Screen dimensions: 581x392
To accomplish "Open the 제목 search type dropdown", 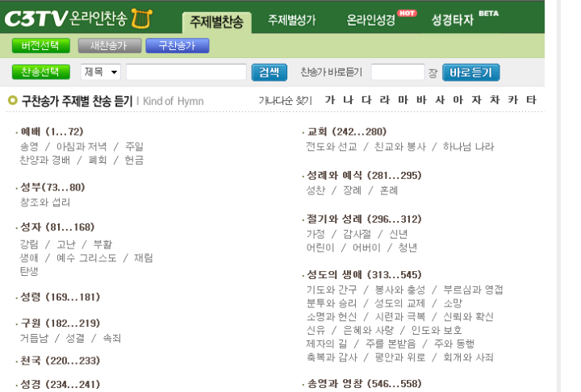I will click(x=101, y=72).
